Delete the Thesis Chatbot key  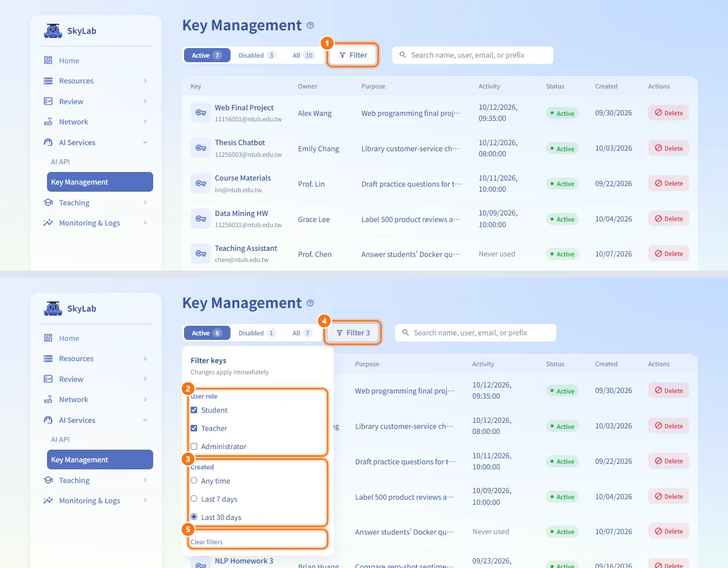[668, 148]
